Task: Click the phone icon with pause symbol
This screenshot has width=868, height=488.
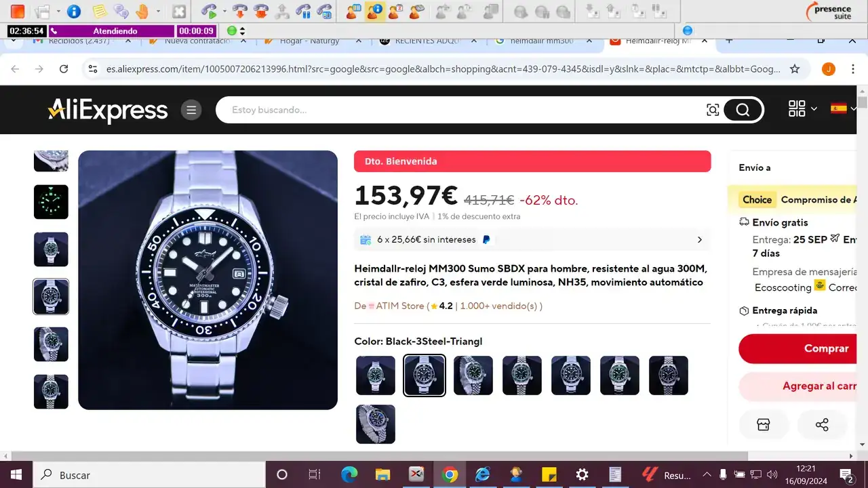Action: point(304,12)
